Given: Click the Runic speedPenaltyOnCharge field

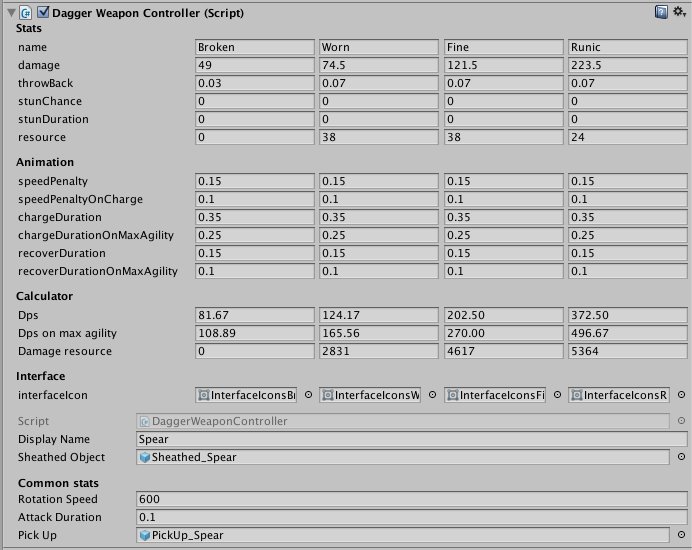Looking at the screenshot, I should coord(628,200).
